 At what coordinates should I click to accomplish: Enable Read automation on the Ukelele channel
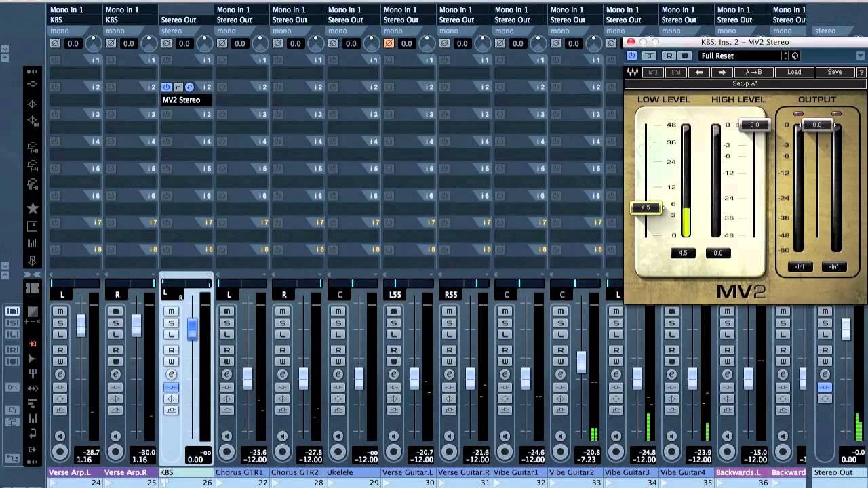(338, 350)
